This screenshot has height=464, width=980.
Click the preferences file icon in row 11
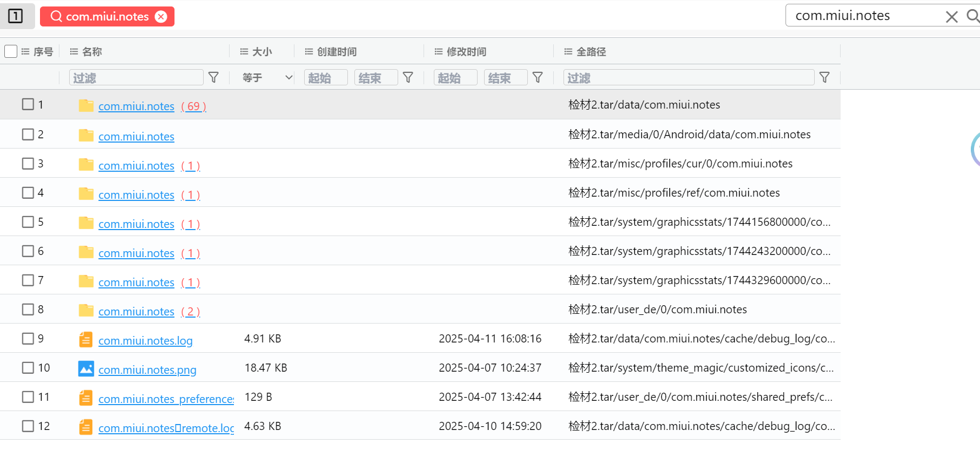[86, 398]
